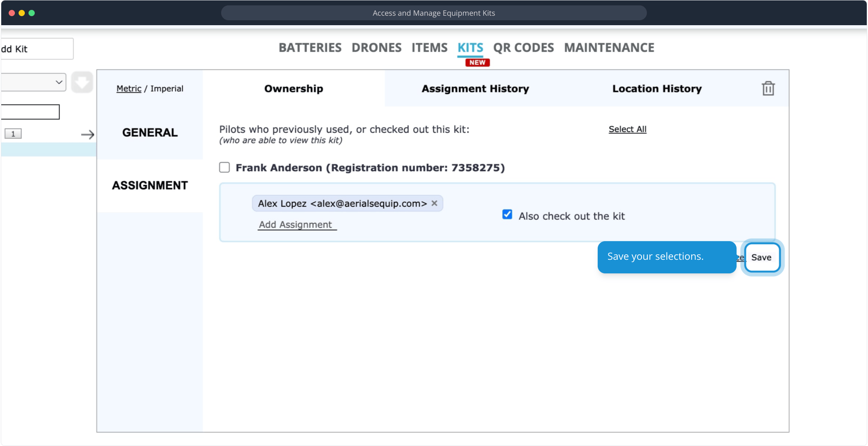Select the Ownership tab
The image size is (868, 446).
click(293, 89)
